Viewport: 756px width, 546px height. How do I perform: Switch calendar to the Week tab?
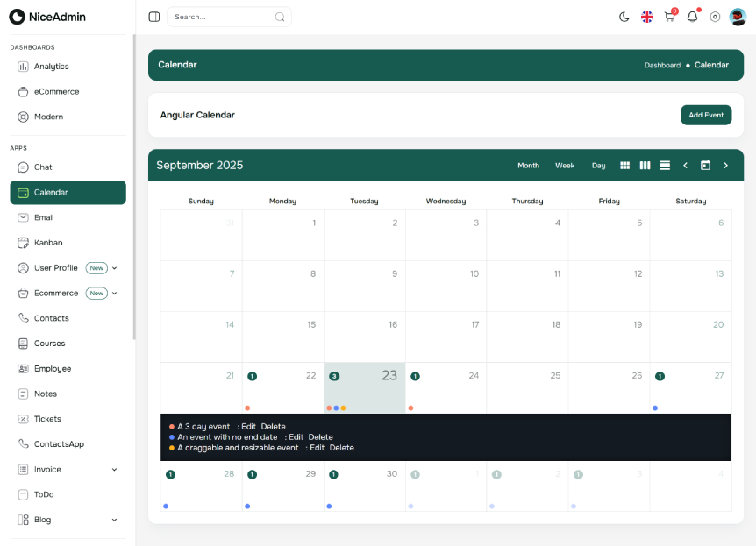(565, 165)
